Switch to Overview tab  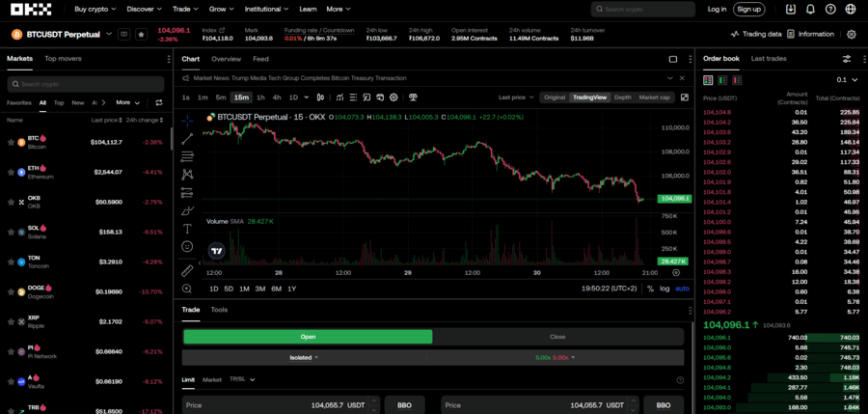pyautogui.click(x=226, y=59)
